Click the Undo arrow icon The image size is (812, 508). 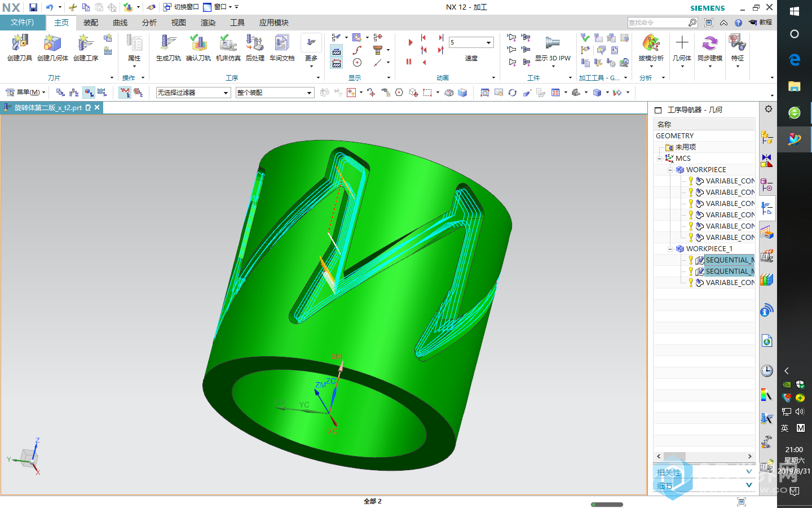coord(50,7)
